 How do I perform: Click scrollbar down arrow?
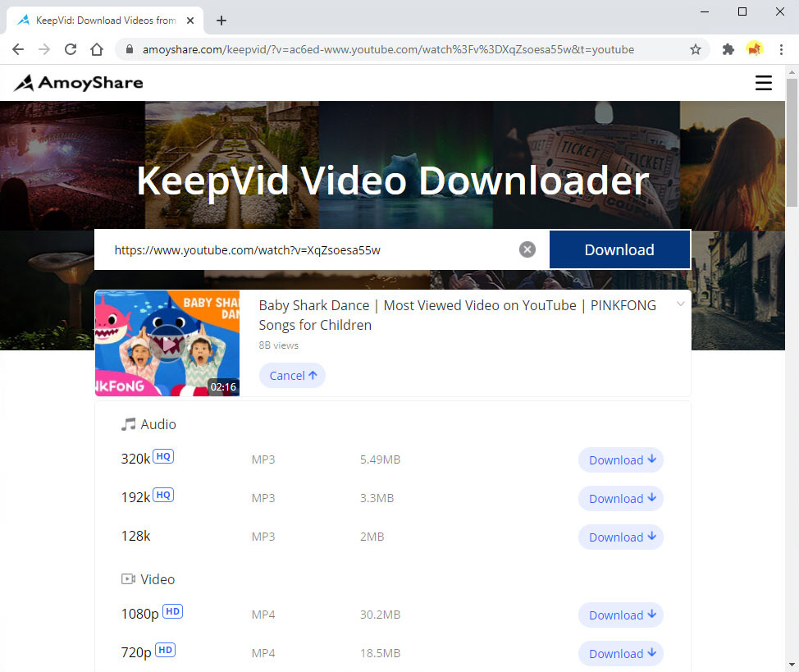pos(792,665)
